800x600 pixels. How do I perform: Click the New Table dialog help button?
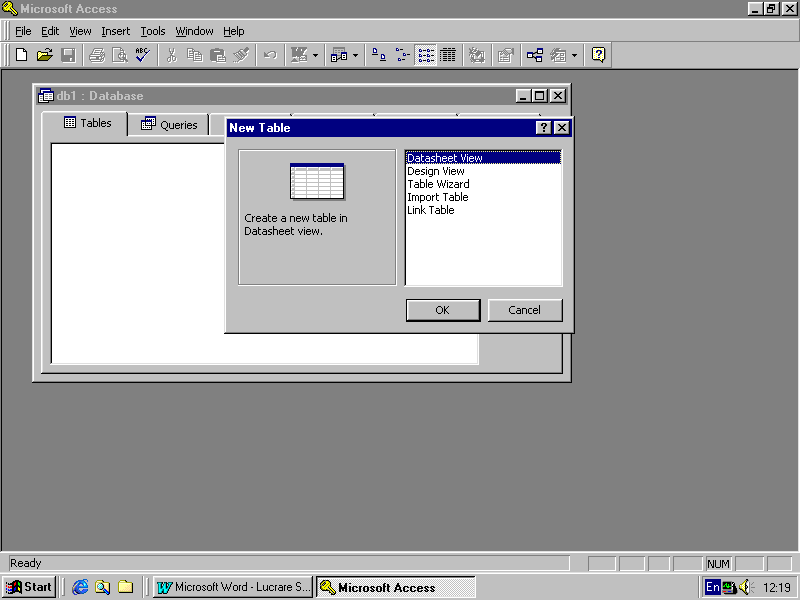[x=544, y=128]
